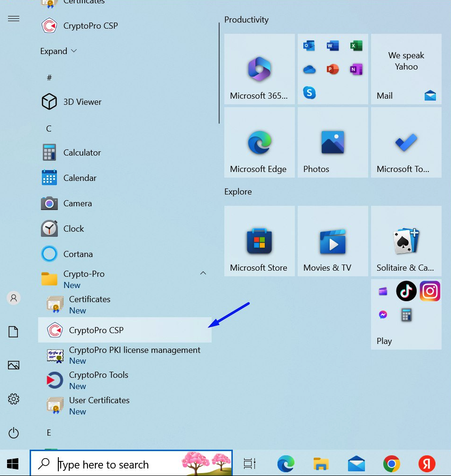Open Settings from the gear icon

click(x=14, y=399)
